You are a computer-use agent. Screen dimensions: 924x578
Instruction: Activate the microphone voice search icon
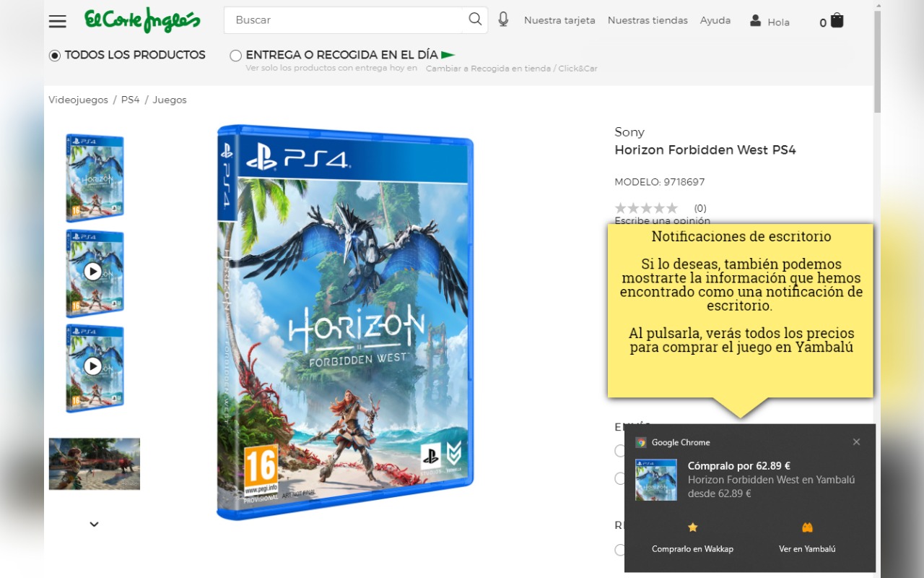click(503, 20)
